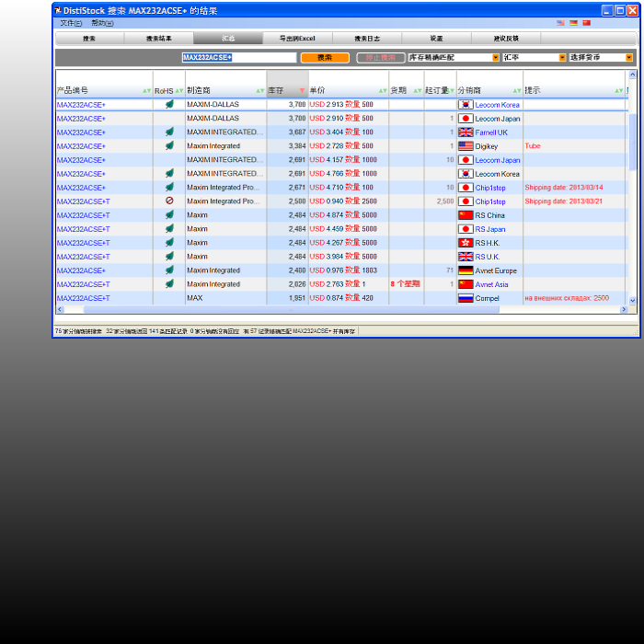Open the Avnet Asia distributor link
Image resolution: width=644 pixels, height=644 pixels.
coord(491,284)
